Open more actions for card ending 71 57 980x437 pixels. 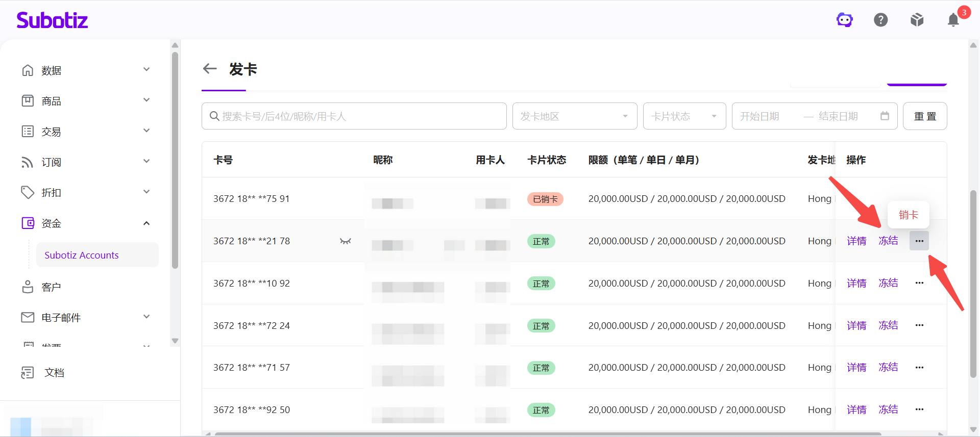tap(919, 368)
